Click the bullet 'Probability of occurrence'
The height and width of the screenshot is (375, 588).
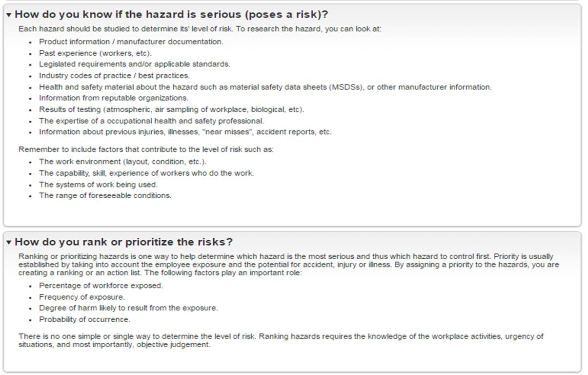tap(89, 319)
